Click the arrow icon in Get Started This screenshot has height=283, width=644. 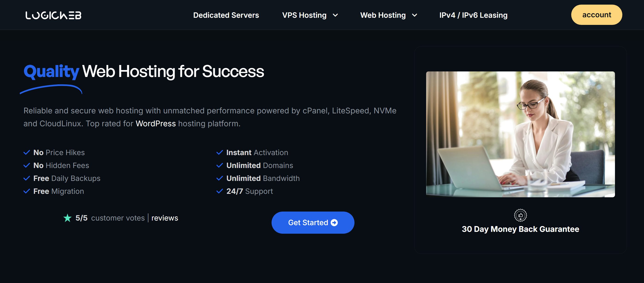334,223
